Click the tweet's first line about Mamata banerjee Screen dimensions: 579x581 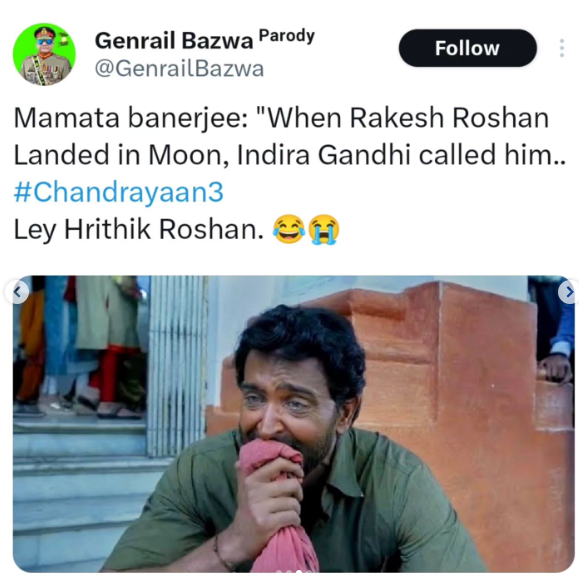point(281,118)
